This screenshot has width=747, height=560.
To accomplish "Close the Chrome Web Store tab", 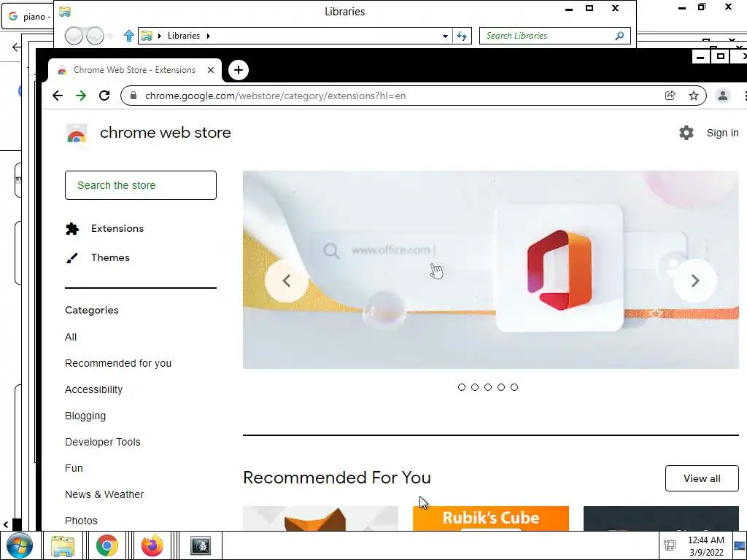I will (x=211, y=70).
